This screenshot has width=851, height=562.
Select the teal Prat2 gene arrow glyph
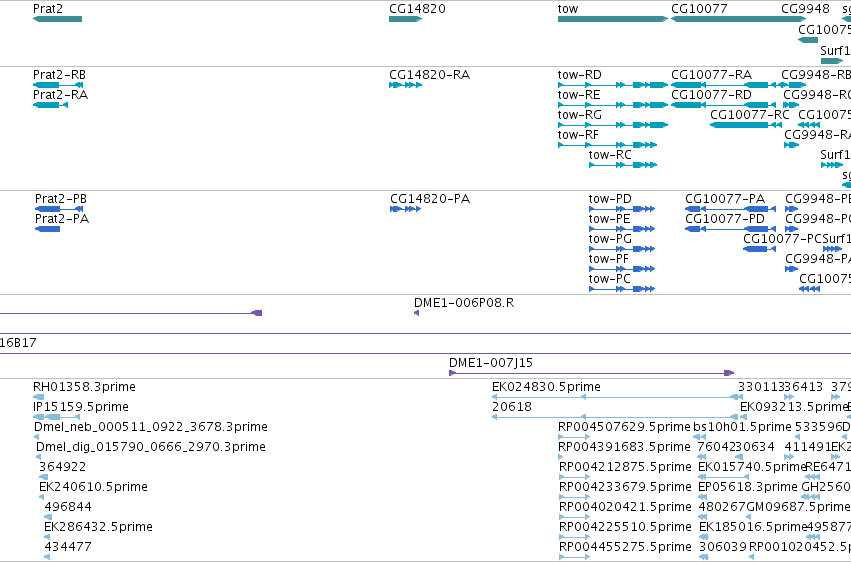58,19
